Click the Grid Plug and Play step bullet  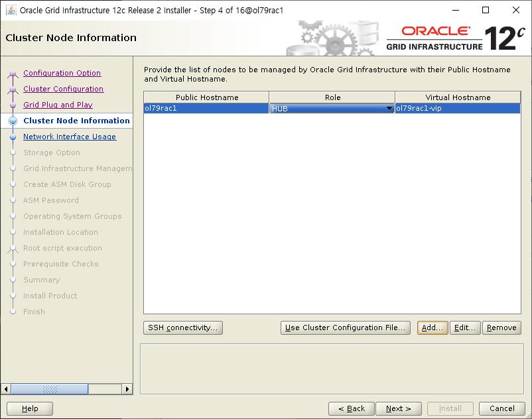(x=13, y=105)
